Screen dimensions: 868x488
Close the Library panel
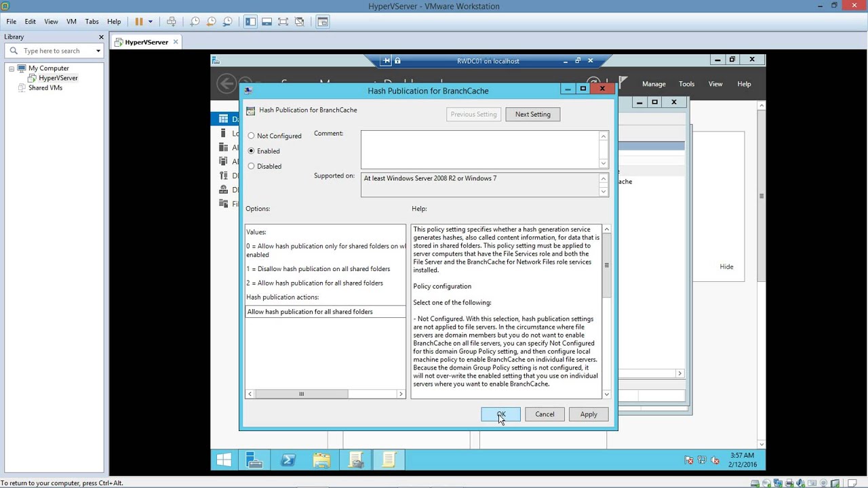pyautogui.click(x=102, y=37)
